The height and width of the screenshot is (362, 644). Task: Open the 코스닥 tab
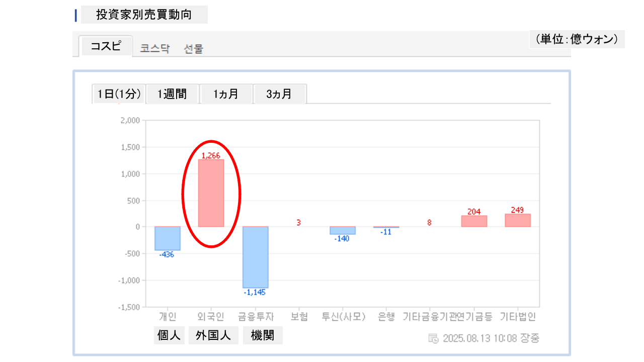155,49
